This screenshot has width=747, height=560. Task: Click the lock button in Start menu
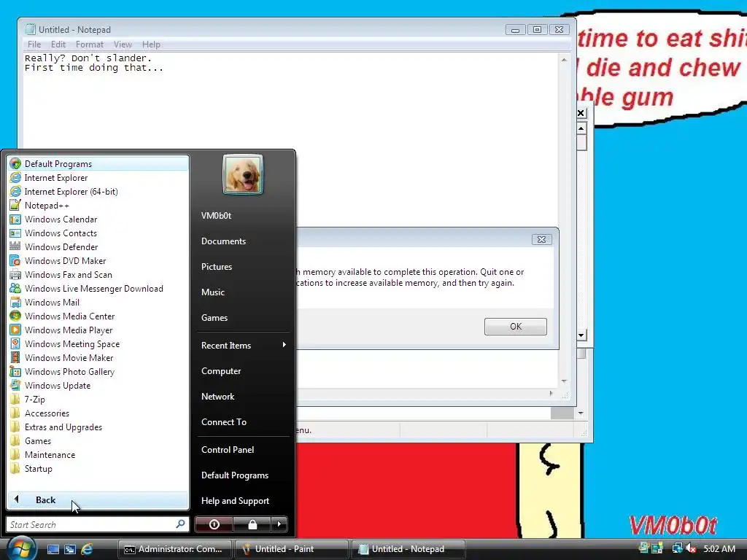click(x=252, y=524)
